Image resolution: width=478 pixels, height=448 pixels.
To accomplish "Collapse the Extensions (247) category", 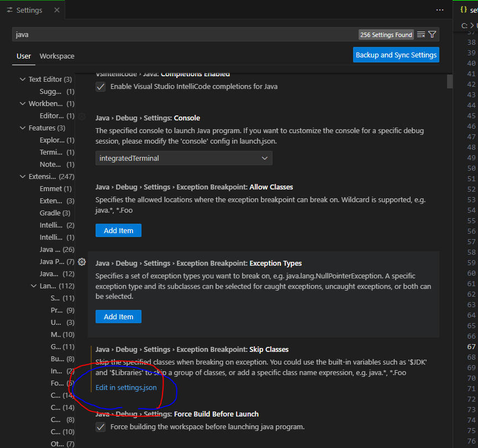I will [22, 176].
